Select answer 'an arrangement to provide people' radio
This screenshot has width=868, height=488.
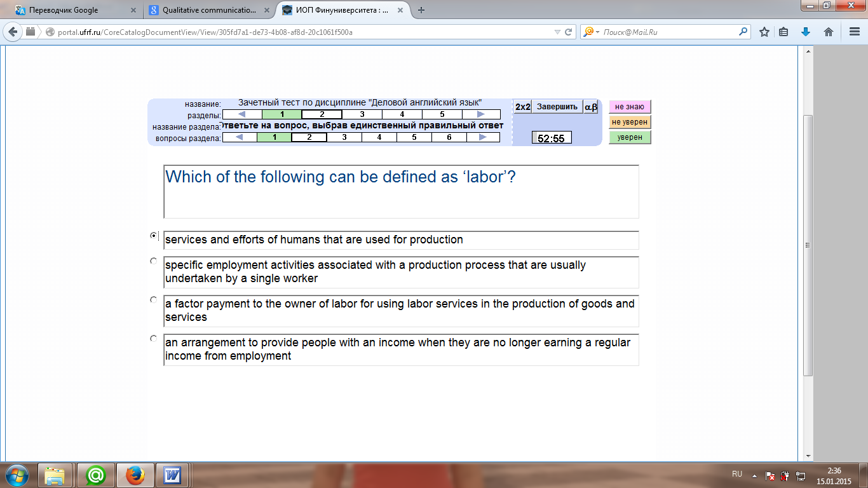click(154, 339)
